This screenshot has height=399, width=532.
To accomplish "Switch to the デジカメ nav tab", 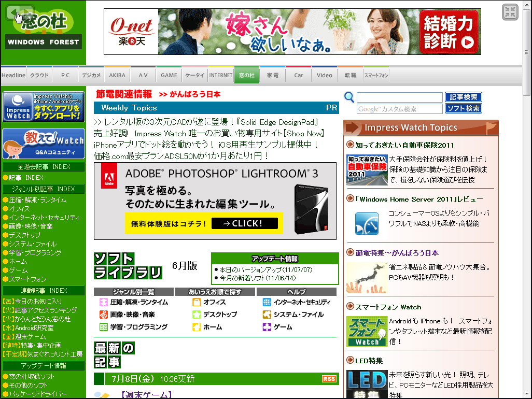I will [x=91, y=75].
